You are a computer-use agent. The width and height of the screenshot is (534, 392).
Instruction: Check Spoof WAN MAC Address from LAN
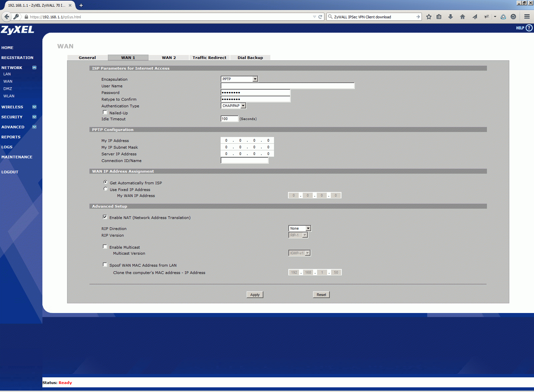[x=105, y=265]
